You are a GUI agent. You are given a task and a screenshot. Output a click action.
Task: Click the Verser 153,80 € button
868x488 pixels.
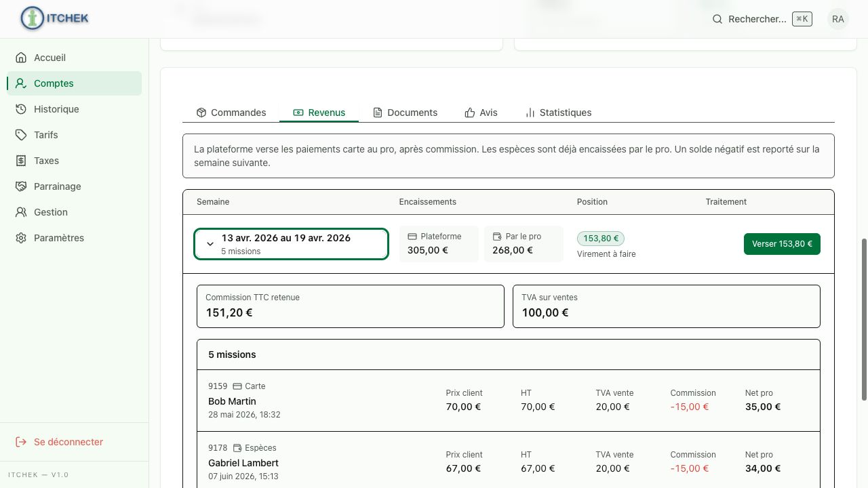tap(782, 244)
